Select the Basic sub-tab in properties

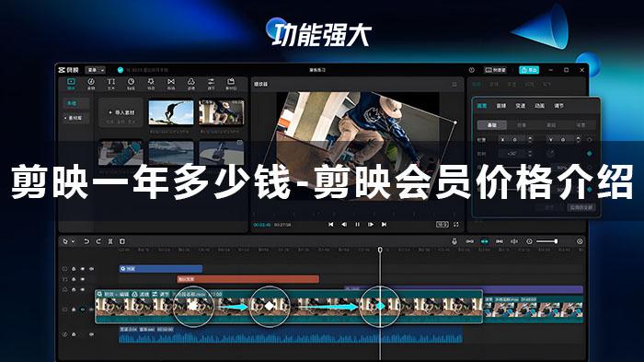[x=492, y=124]
